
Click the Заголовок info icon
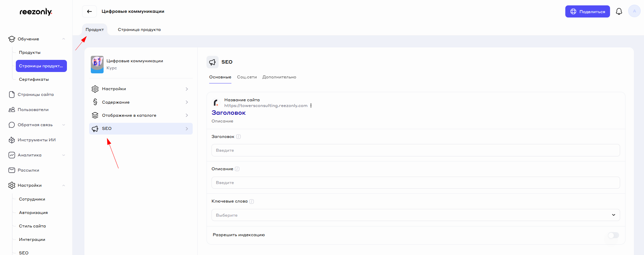(x=238, y=137)
